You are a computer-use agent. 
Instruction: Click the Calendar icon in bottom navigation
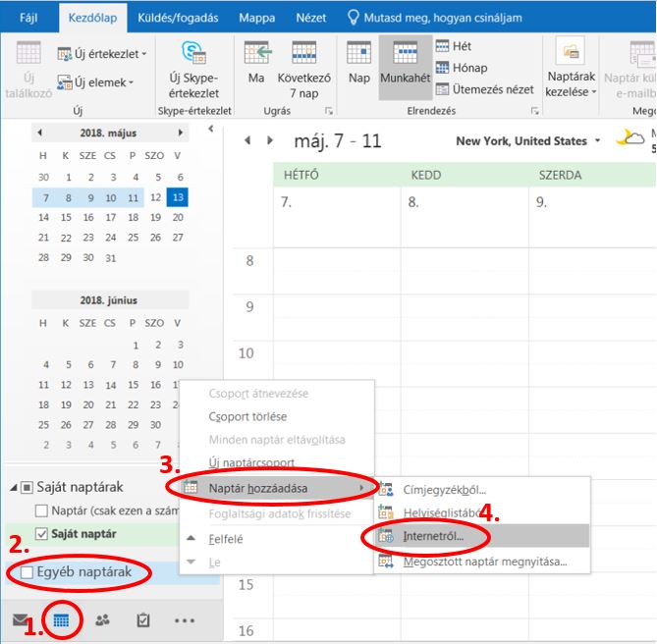pyautogui.click(x=60, y=620)
